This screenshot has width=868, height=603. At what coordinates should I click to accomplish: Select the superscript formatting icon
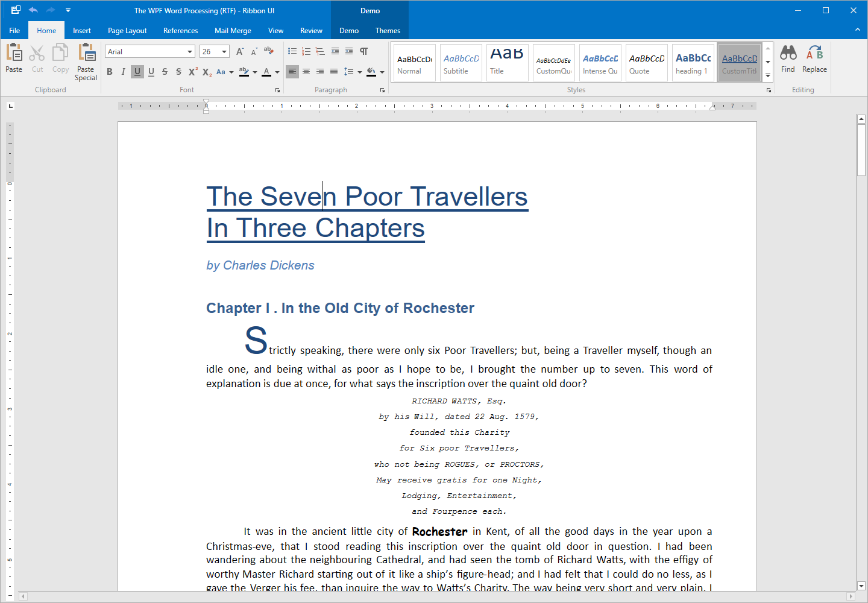click(192, 71)
